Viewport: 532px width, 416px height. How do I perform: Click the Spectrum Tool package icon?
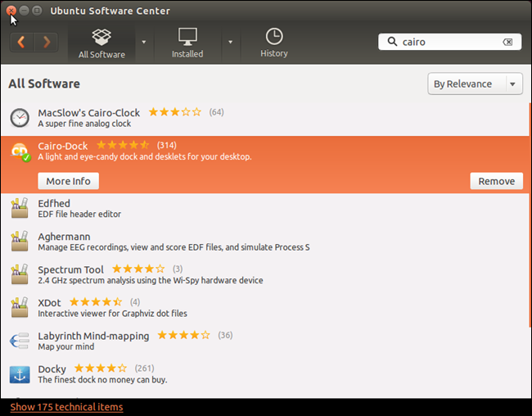[x=20, y=274]
